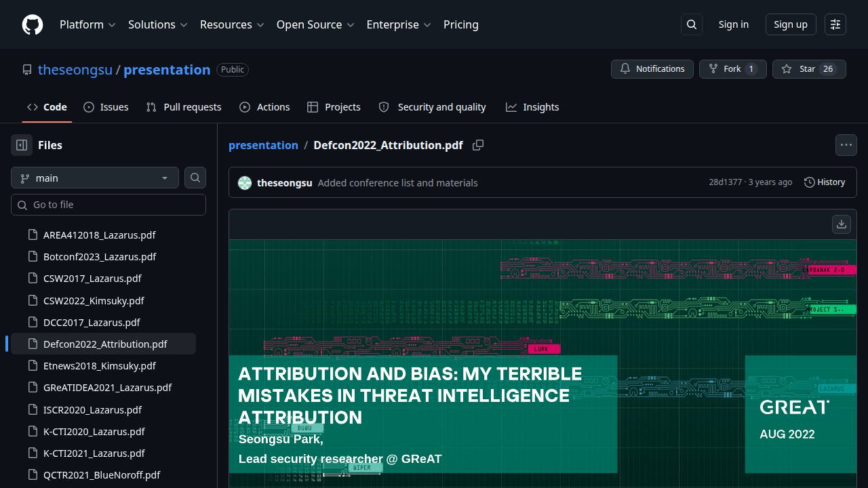Image resolution: width=868 pixels, height=488 pixels.
Task: Open GReATIDEA2021_Lazarus.pdf in file tree
Action: (107, 388)
